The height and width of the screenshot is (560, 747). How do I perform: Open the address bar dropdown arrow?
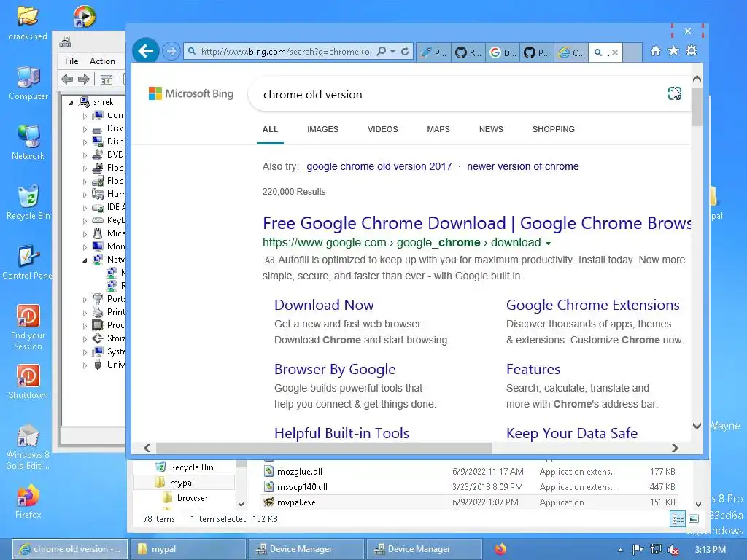[393, 52]
